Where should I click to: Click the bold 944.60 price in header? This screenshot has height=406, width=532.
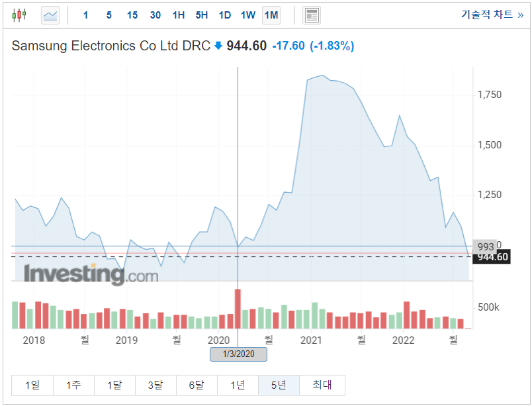tap(247, 46)
